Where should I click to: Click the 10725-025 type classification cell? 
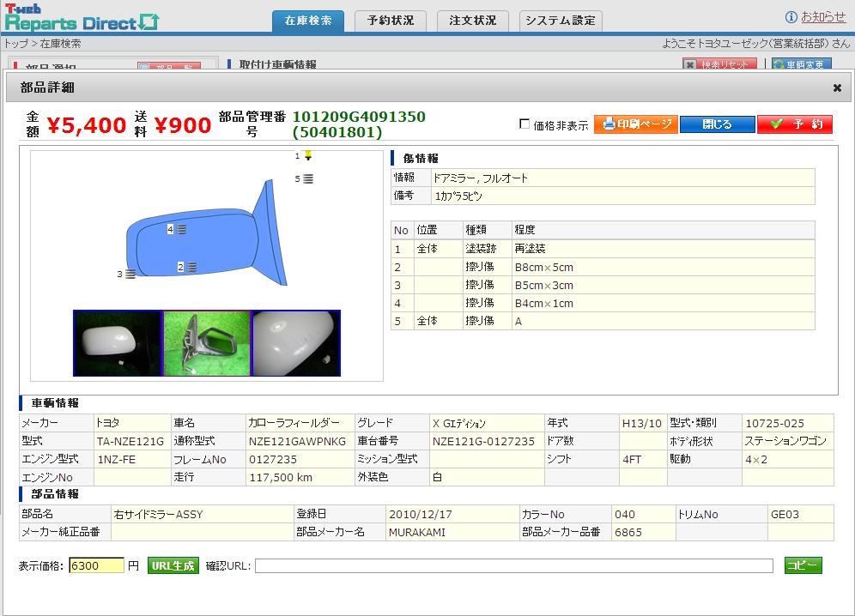(x=787, y=423)
